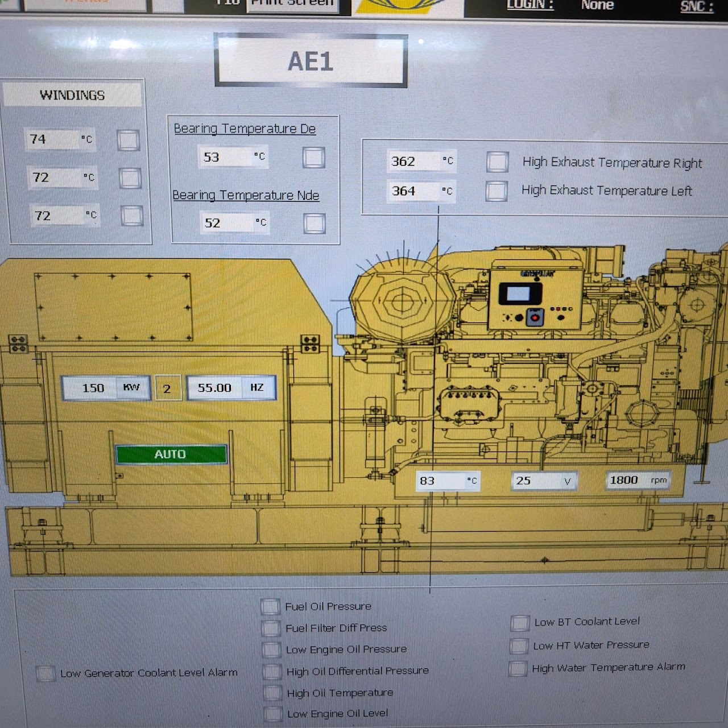The width and height of the screenshot is (728, 728).
Task: Toggle the Bearing Temperature De alarm checkbox
Action: click(313, 158)
